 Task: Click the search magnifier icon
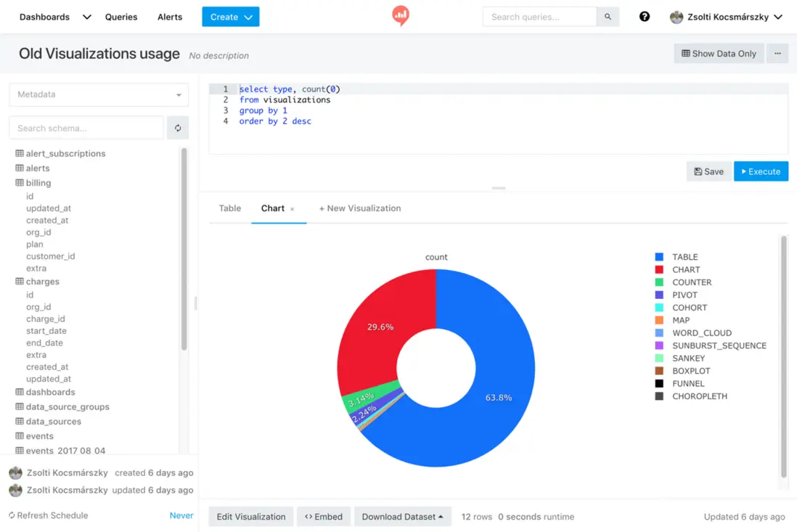point(608,17)
